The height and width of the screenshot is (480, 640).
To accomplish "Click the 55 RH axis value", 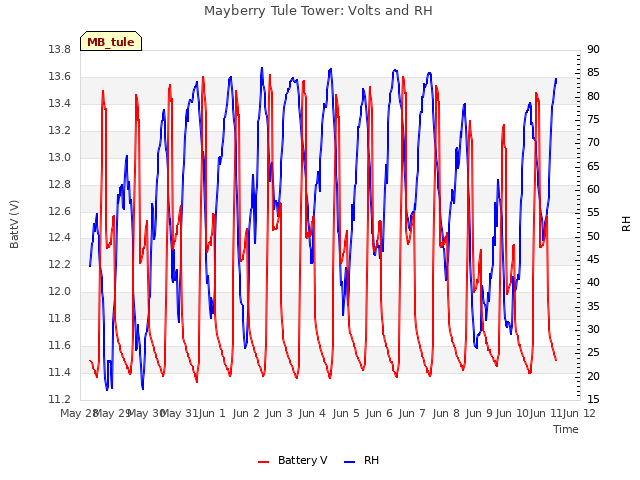I will pos(593,213).
